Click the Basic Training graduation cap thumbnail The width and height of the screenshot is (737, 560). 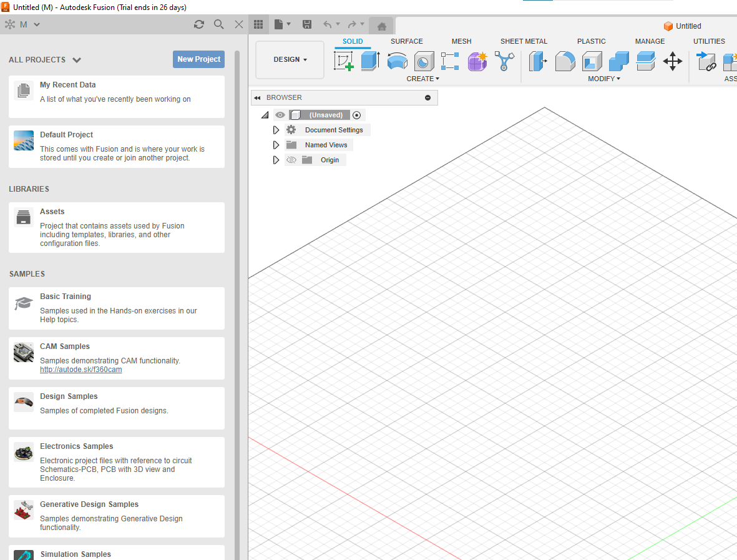pyautogui.click(x=24, y=303)
